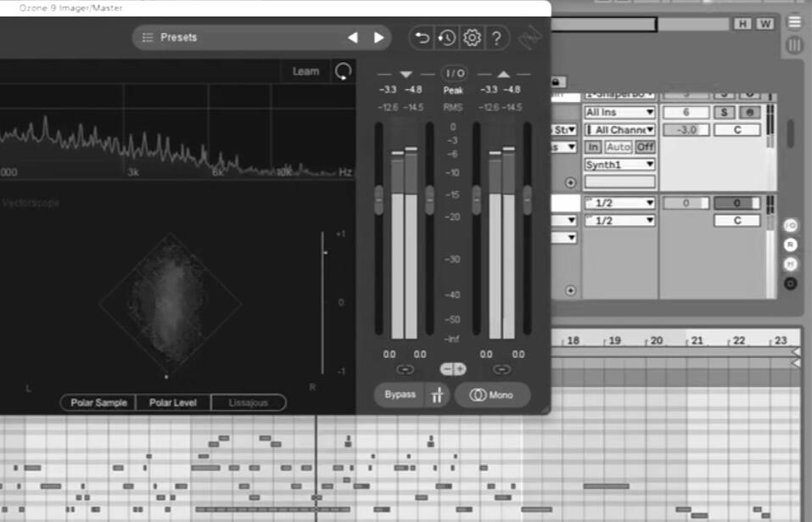Open the Synth1 output routing dropdown
Image resolution: width=812 pixels, height=522 pixels.
619,164
